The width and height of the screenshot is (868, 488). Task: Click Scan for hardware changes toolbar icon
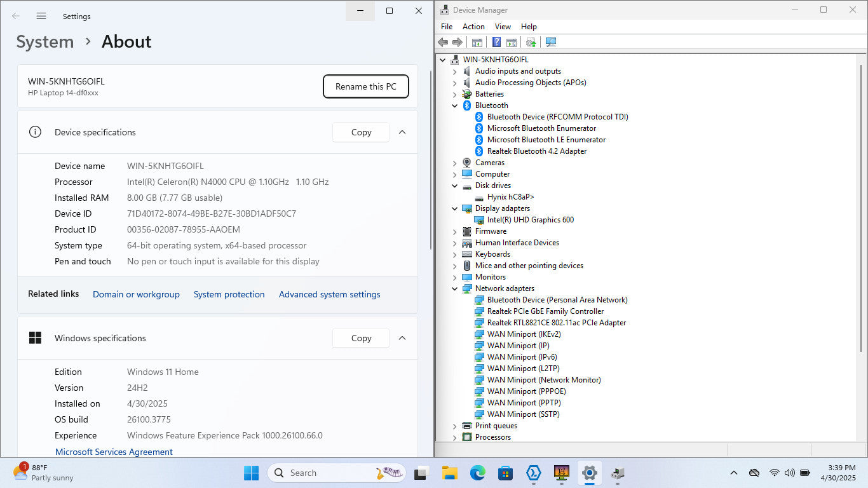550,42
